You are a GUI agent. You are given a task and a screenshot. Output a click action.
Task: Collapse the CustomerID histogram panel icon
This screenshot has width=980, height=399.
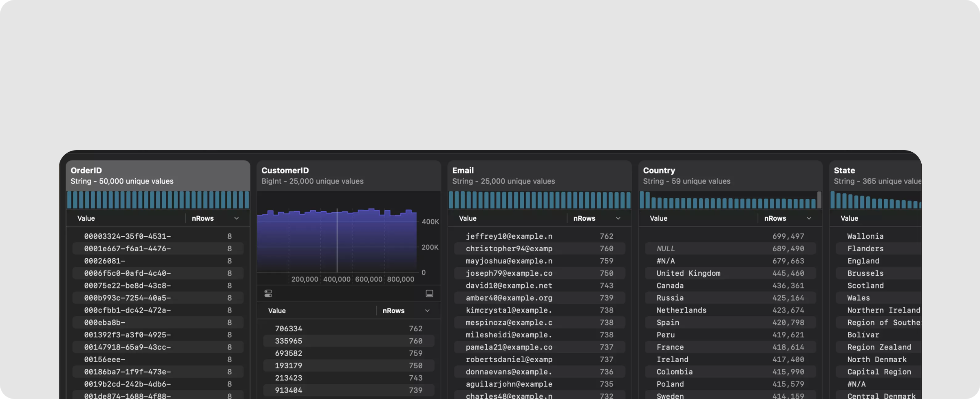429,293
